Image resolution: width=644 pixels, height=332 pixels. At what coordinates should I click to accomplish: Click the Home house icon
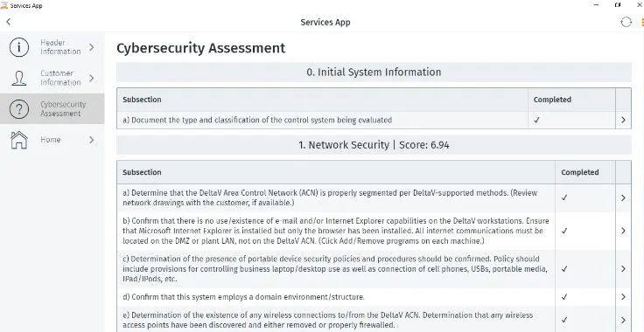[19, 140]
